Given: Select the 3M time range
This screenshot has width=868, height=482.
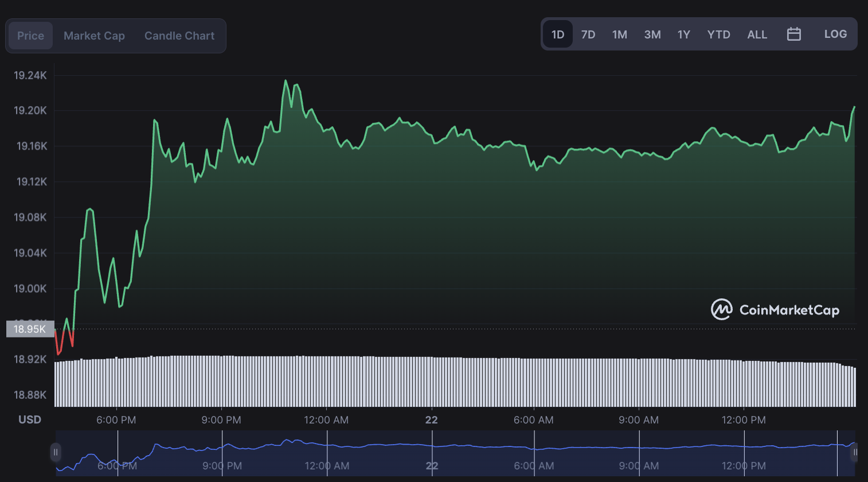Looking at the screenshot, I should (x=652, y=34).
